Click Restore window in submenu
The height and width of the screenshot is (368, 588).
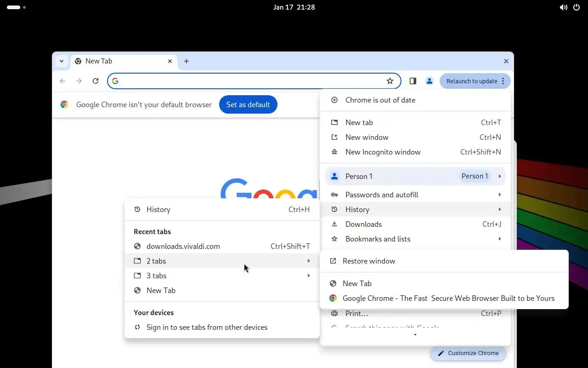pyautogui.click(x=444, y=261)
